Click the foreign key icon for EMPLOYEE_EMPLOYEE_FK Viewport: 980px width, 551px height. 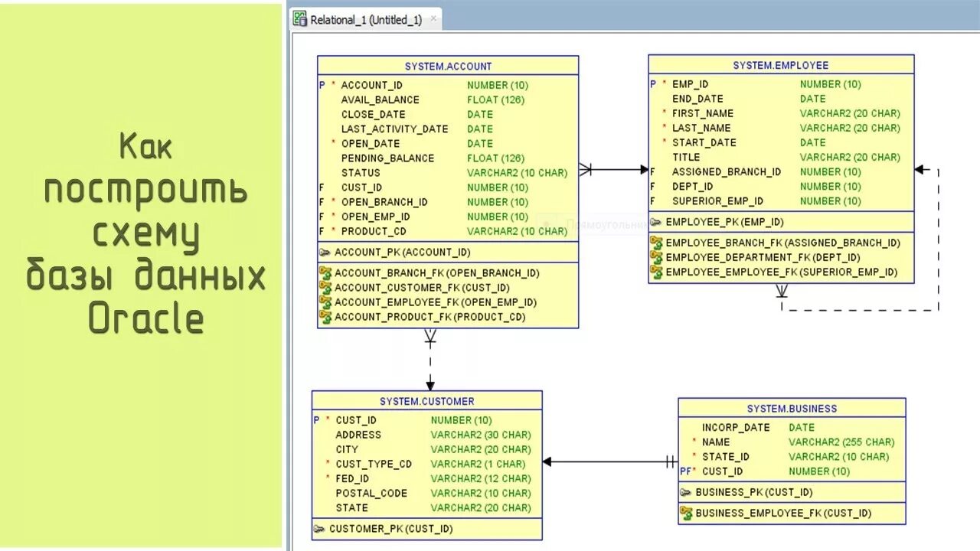tap(656, 272)
